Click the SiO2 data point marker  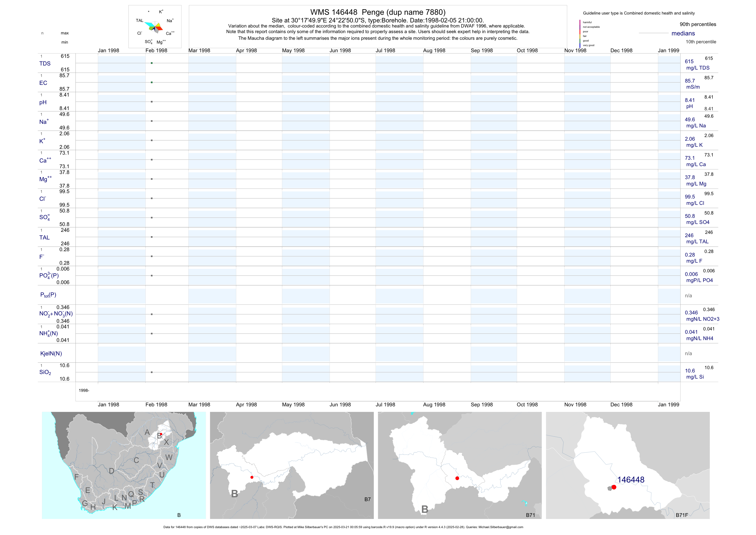152,372
